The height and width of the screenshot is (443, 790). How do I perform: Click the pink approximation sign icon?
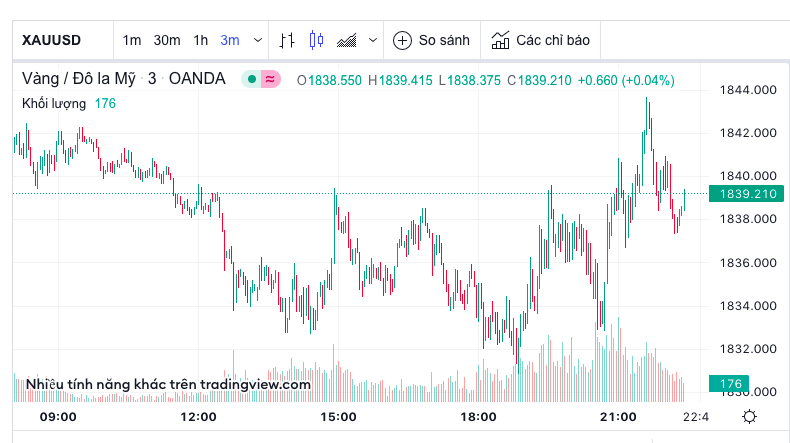[x=270, y=79]
